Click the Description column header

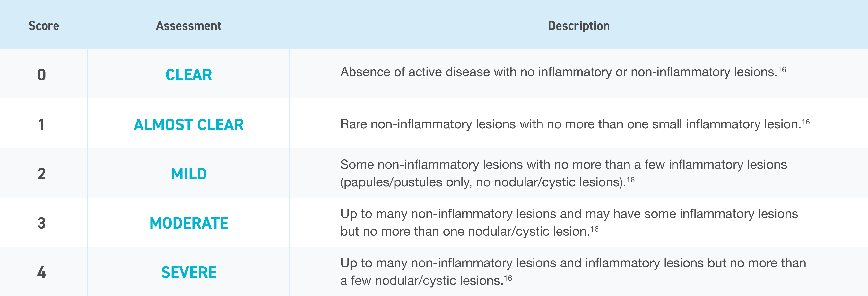point(578,26)
